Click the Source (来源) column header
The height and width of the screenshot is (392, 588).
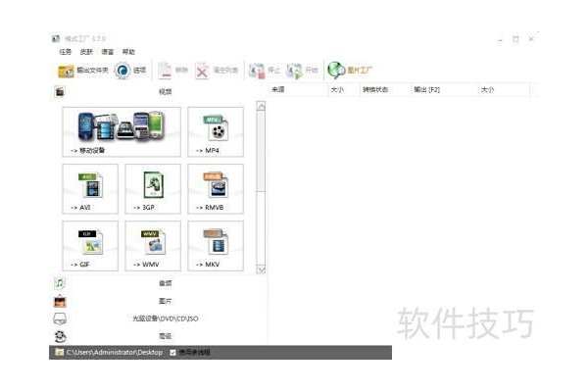pyautogui.click(x=278, y=89)
